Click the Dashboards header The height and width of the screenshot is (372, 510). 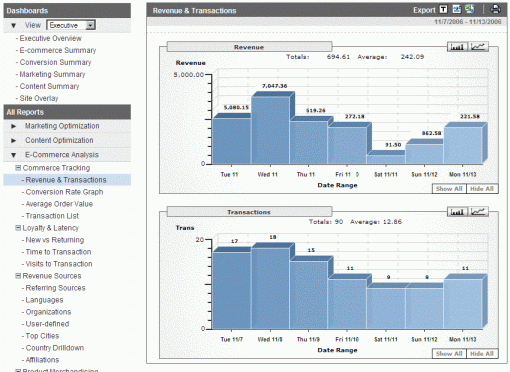[x=67, y=11]
